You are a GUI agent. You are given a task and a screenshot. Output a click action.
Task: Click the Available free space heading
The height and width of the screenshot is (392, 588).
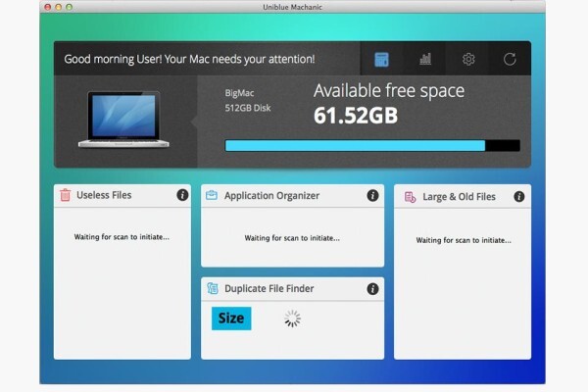tap(389, 91)
